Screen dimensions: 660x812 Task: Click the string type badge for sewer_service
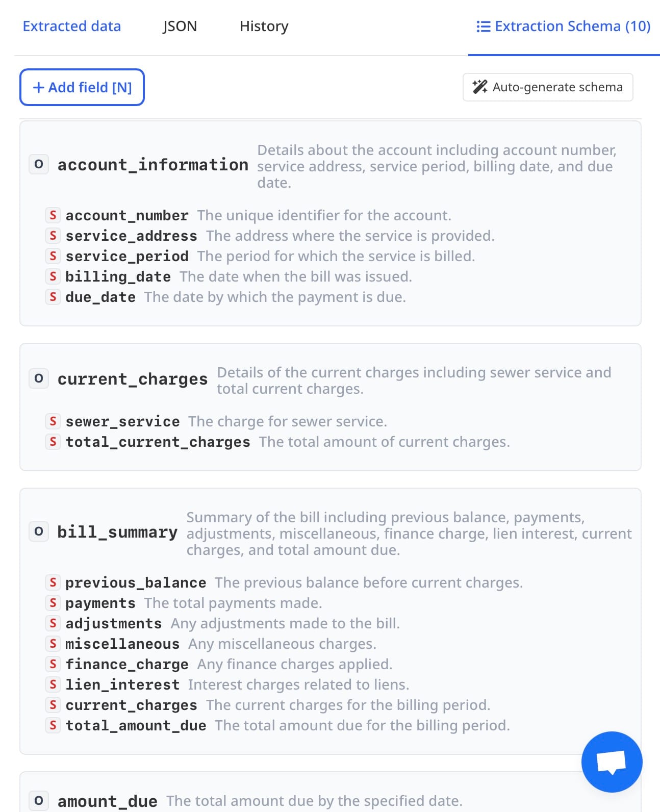point(53,421)
